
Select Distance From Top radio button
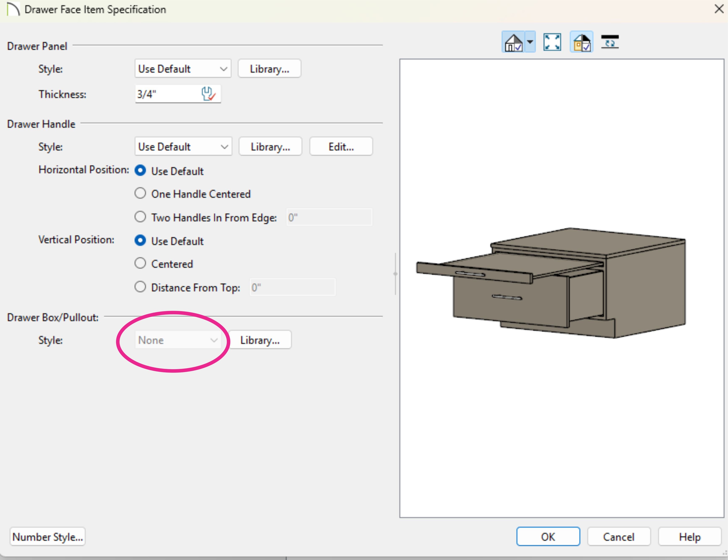(x=140, y=287)
